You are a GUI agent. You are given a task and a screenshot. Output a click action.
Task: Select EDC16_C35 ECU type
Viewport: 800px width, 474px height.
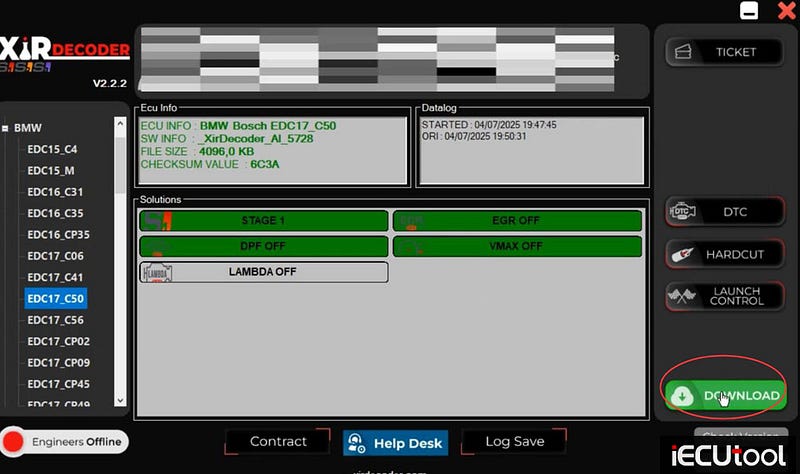coord(55,213)
